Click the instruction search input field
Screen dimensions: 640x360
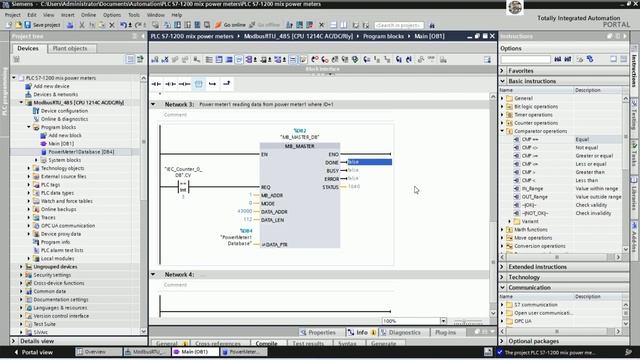(x=526, y=60)
